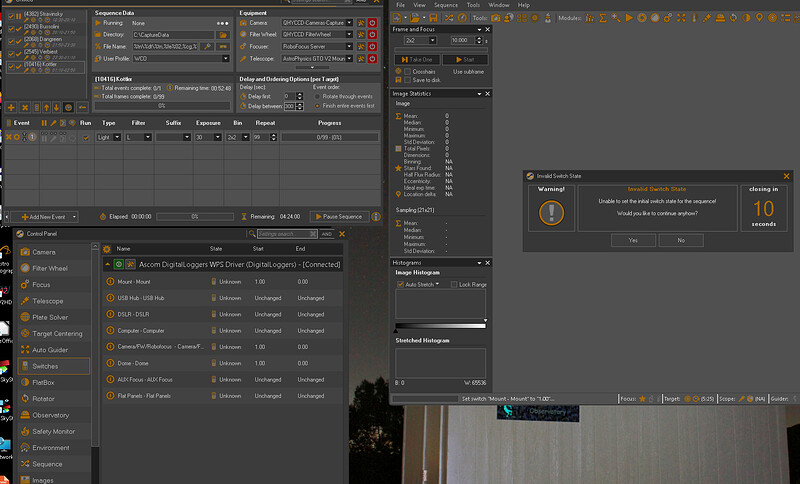Image resolution: width=800 pixels, height=484 pixels.
Task: Click Yes in Invalid Switch State dialog
Action: point(632,240)
